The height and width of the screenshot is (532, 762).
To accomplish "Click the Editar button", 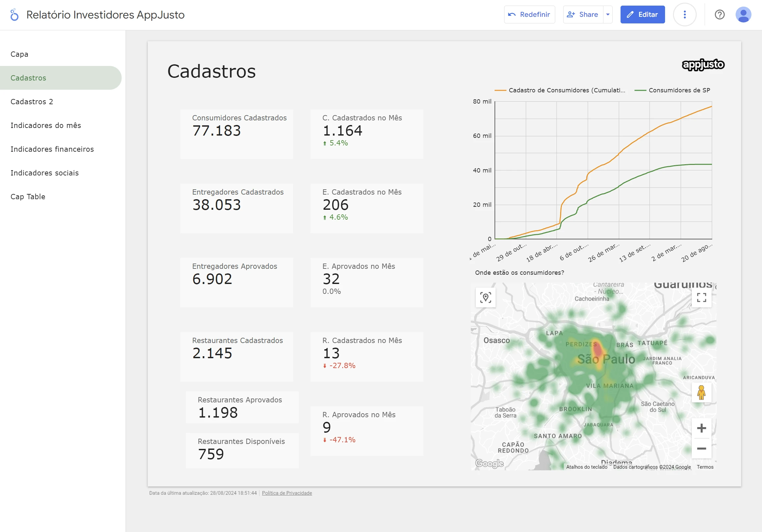I will pos(643,15).
